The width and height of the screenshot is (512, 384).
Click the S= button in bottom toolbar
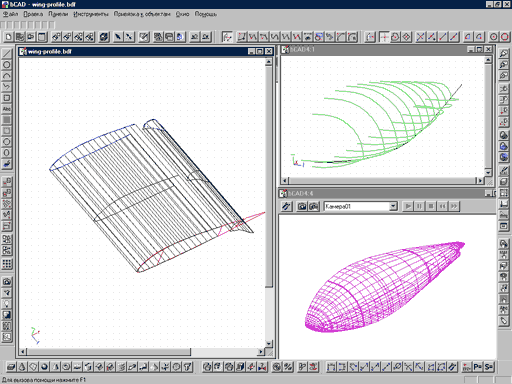pos(489,367)
